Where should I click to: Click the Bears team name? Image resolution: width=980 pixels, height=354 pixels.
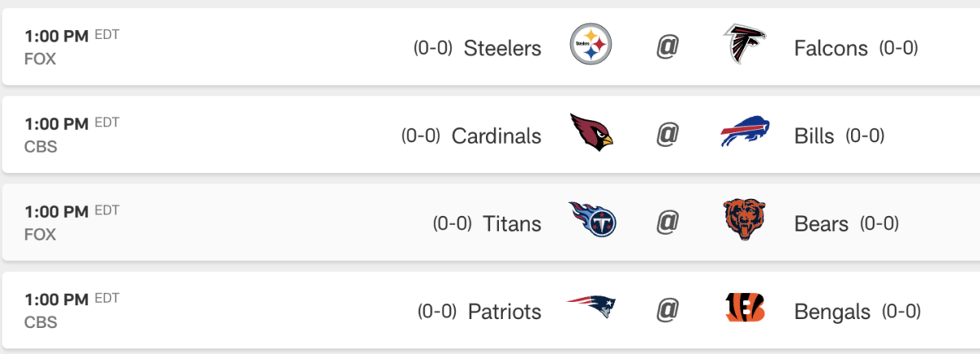click(x=821, y=223)
